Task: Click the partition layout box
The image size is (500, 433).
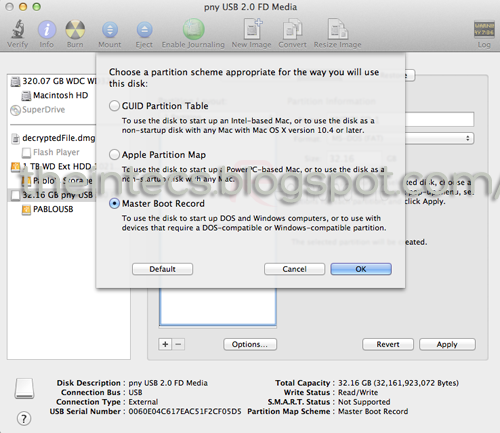Action: click(218, 307)
